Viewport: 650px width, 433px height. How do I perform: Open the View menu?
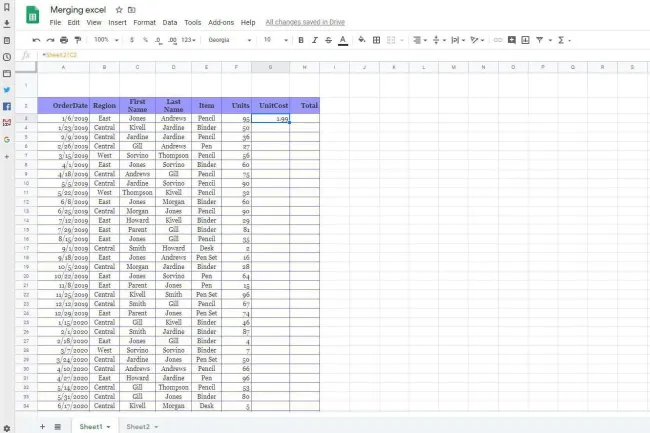point(94,22)
